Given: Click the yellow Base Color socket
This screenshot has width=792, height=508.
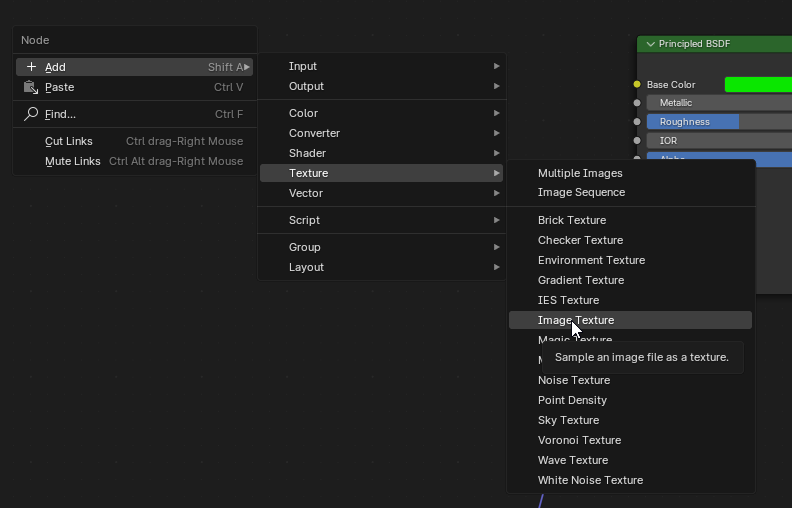Looking at the screenshot, I should (637, 85).
